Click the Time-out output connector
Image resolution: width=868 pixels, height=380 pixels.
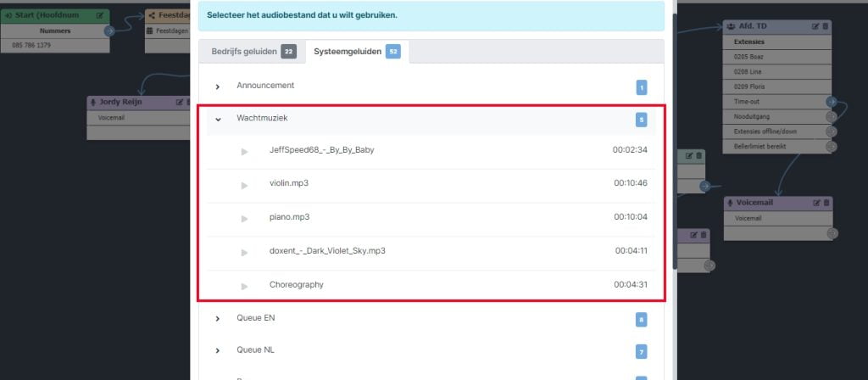[831, 102]
